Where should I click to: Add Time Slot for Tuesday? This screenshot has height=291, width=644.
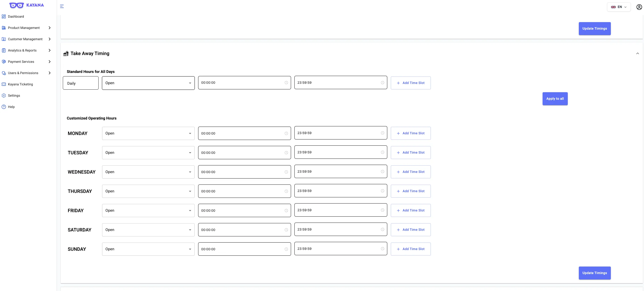411,152
